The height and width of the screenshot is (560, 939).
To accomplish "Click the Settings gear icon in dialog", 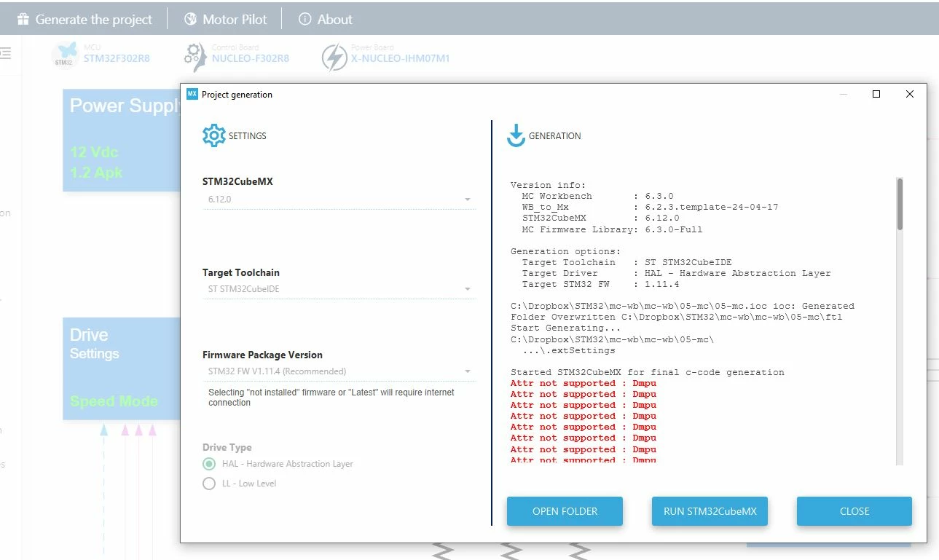I will point(214,135).
